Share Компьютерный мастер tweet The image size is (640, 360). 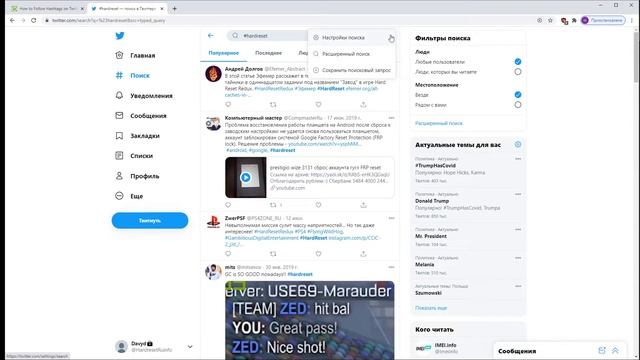click(363, 205)
